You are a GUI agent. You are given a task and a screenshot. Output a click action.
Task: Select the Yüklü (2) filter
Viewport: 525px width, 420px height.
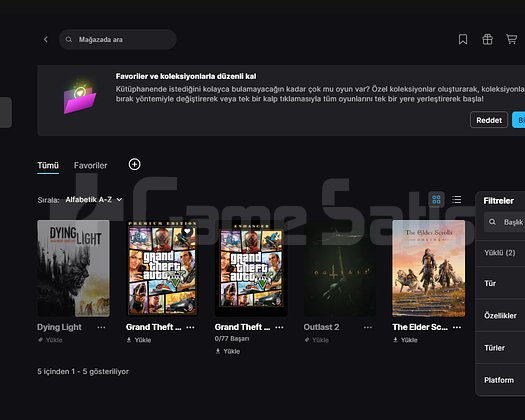point(500,253)
